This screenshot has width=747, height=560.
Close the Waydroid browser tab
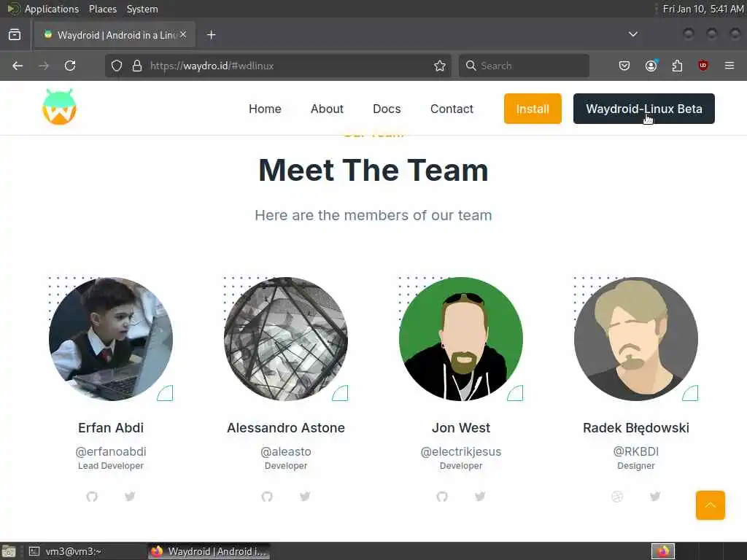(183, 35)
